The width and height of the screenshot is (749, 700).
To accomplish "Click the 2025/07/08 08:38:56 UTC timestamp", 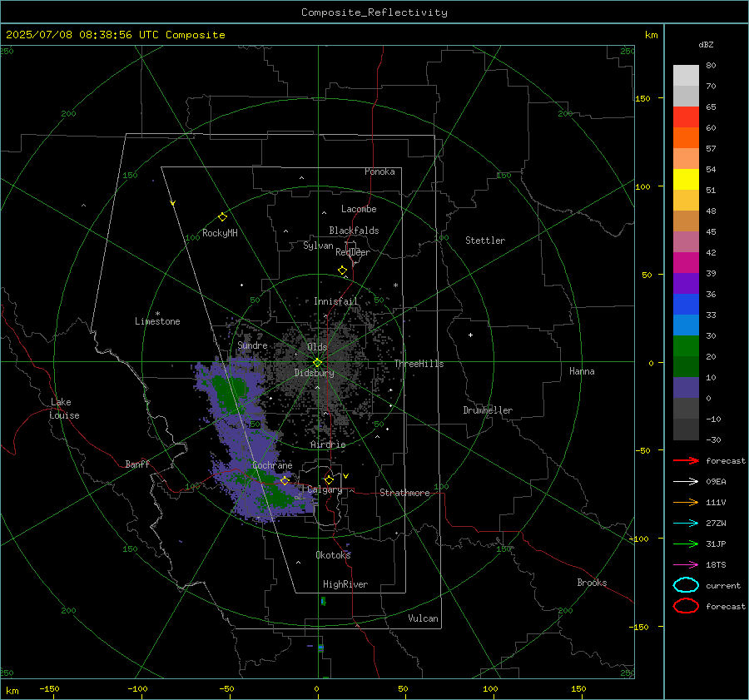I will (72, 35).
